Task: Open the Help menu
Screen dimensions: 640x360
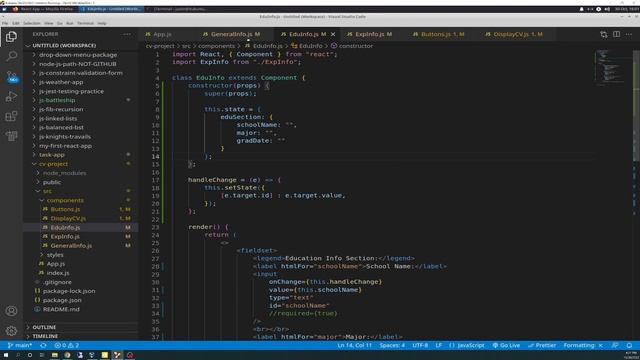Action: (x=102, y=23)
